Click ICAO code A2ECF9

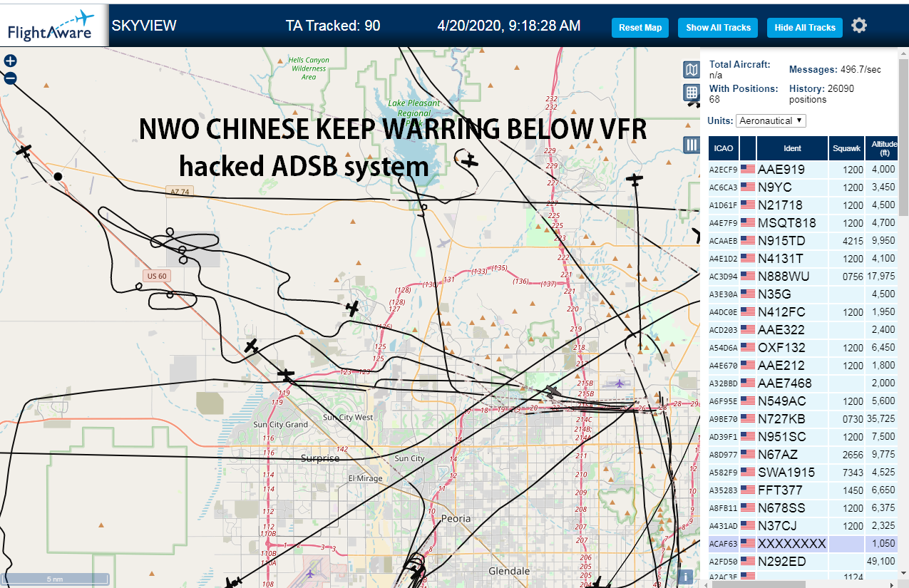(x=724, y=170)
